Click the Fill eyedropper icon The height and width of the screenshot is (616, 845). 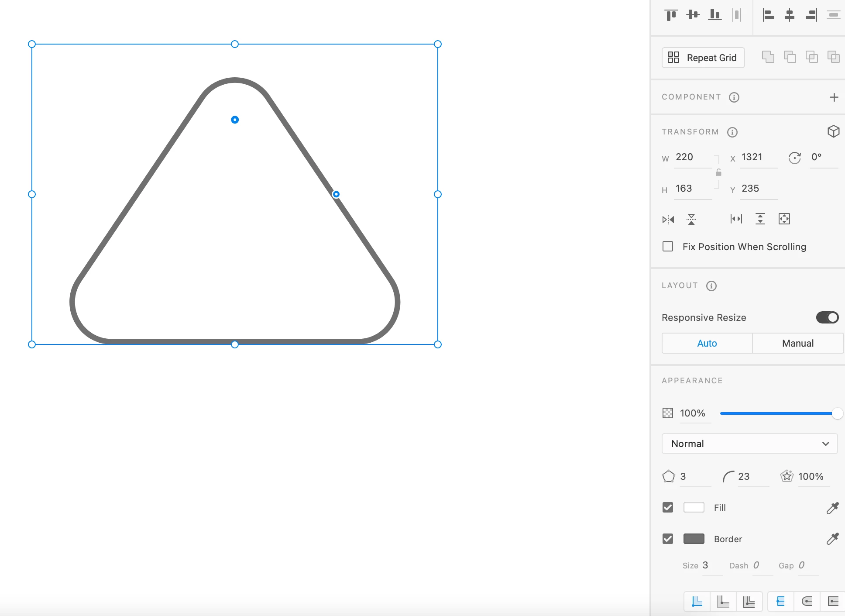point(832,508)
